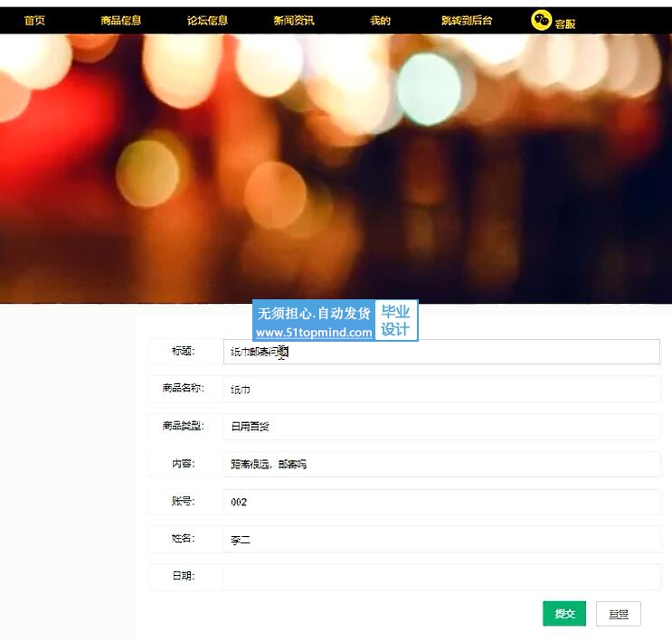Click the 跳转到后台 link
Image resolution: width=672 pixels, height=641 pixels.
point(467,20)
